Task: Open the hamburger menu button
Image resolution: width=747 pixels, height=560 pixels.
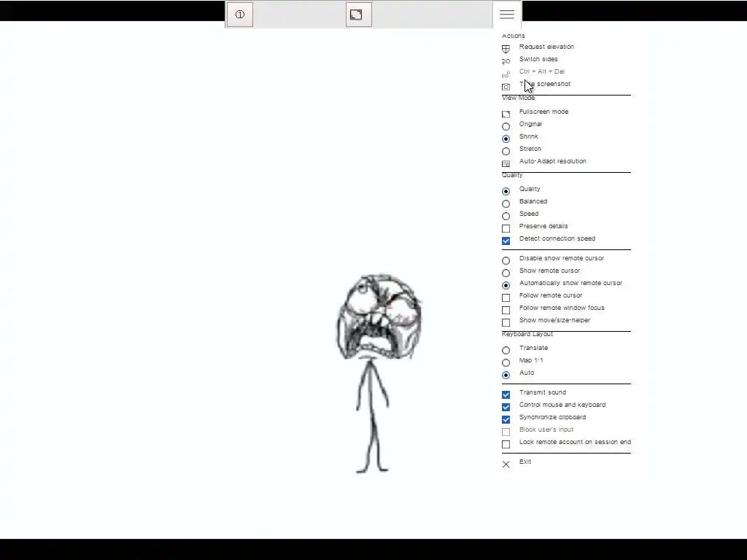Action: pyautogui.click(x=507, y=15)
